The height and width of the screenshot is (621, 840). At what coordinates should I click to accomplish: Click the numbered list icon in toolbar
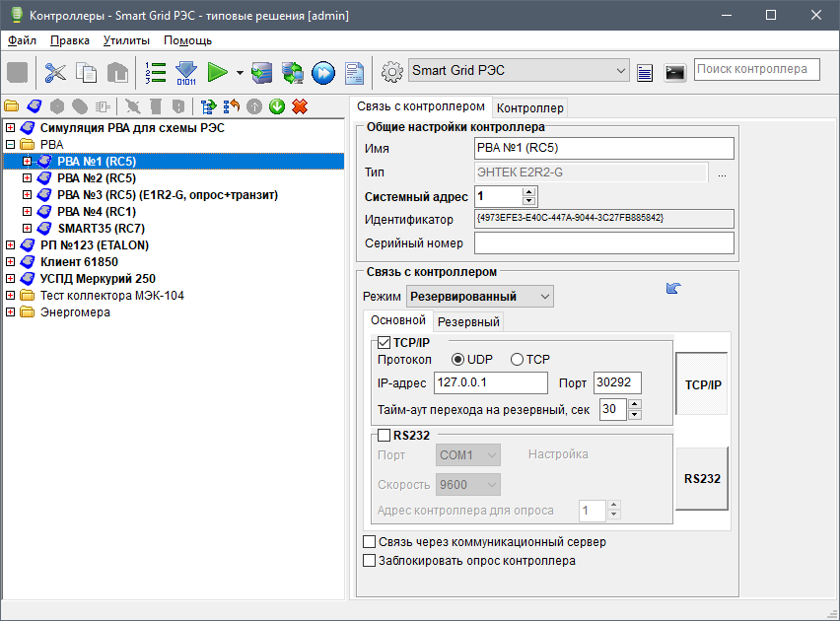click(155, 72)
